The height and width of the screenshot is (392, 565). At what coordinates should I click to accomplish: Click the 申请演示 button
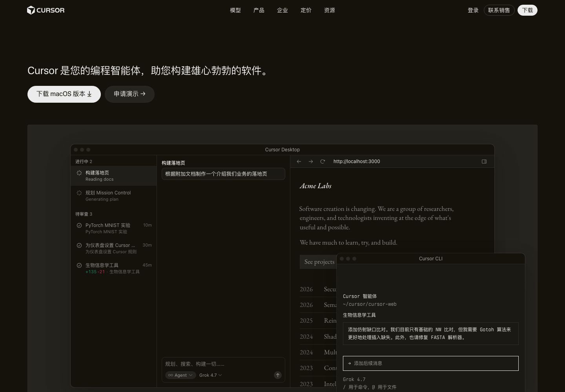129,94
